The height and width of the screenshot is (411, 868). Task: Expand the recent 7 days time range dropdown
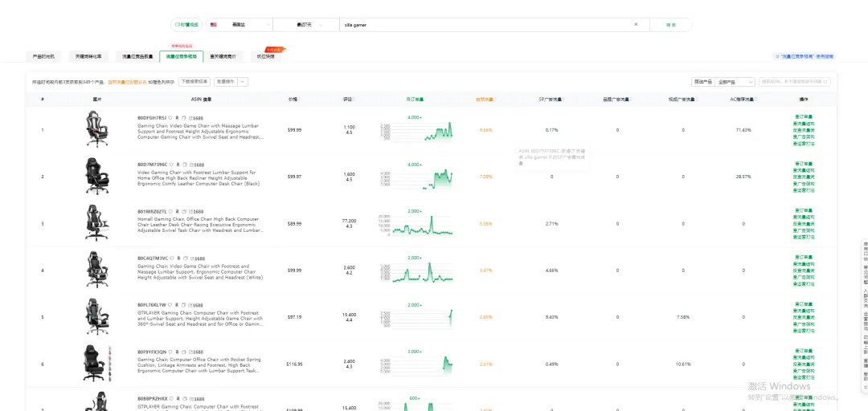coord(306,25)
